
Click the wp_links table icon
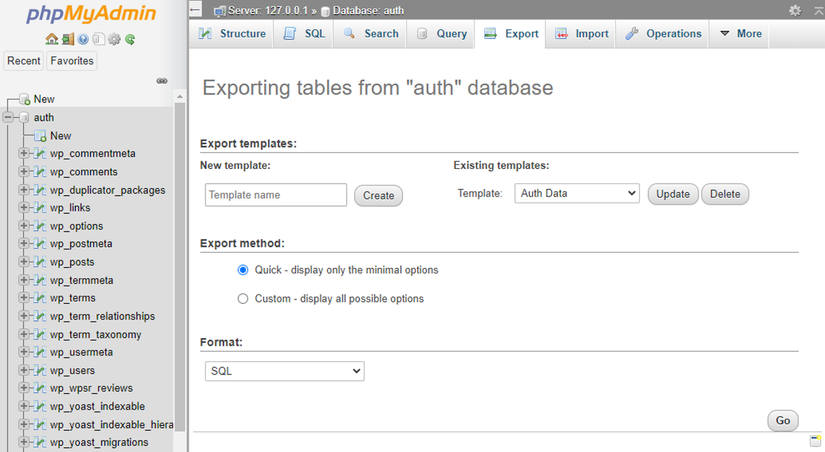pos(40,208)
